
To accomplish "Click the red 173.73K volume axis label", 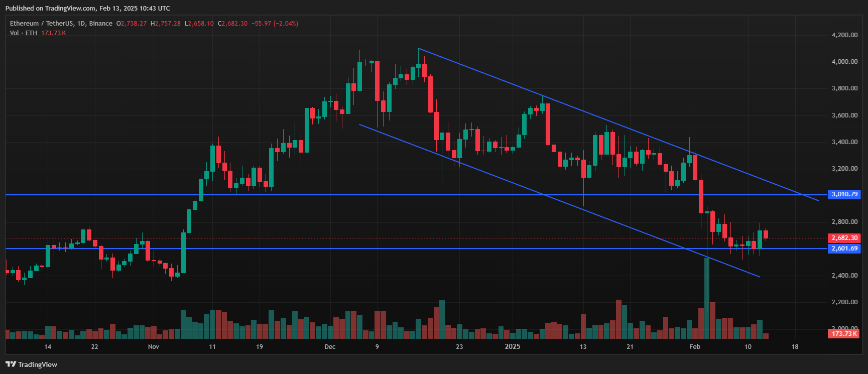I will 844,333.
